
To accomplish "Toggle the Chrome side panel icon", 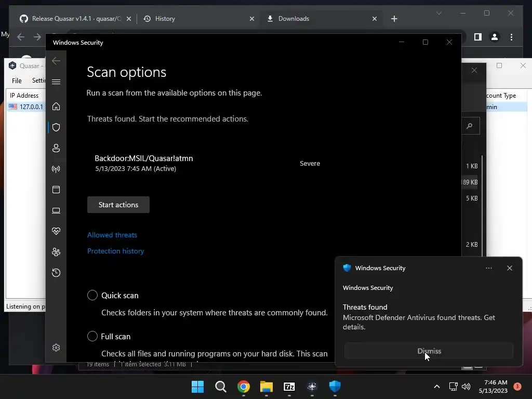I will pyautogui.click(x=478, y=37).
